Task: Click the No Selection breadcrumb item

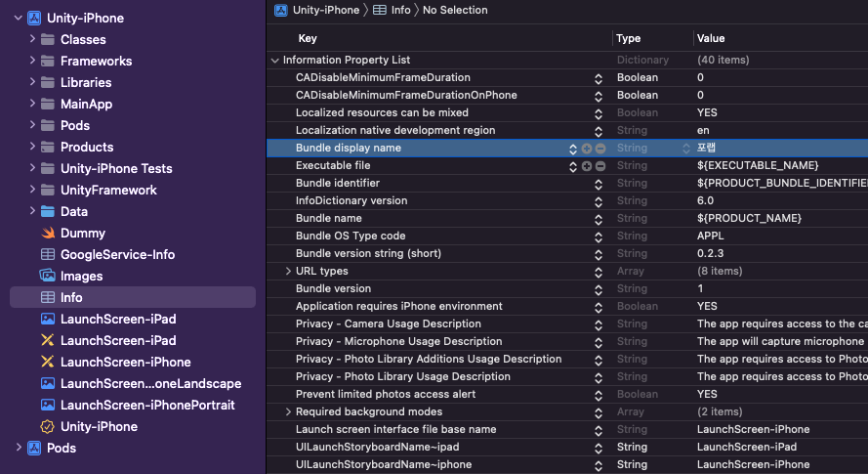Action: 455,10
